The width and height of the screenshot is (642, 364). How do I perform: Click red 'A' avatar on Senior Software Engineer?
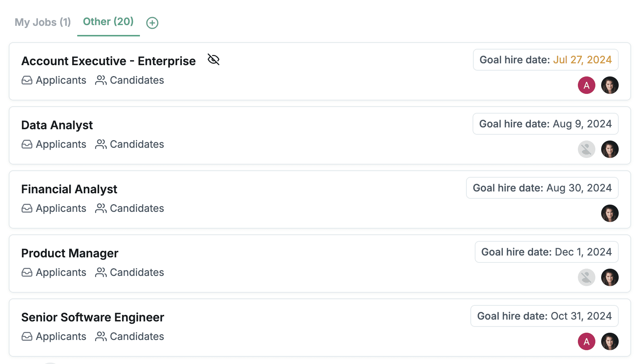click(586, 341)
